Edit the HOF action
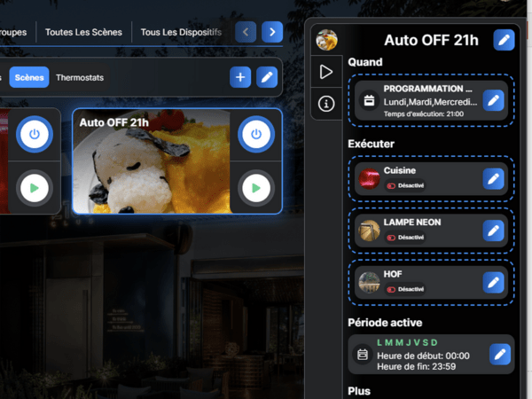This screenshot has width=532, height=399. coord(494,283)
